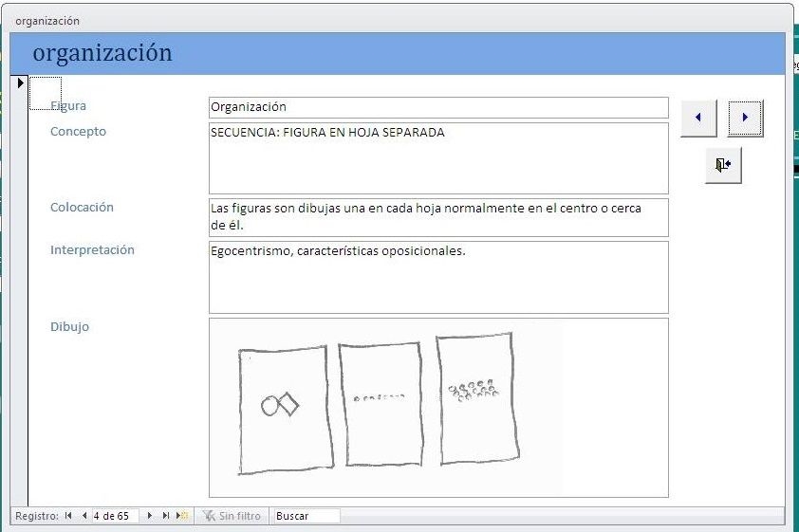Click the Sin filtro filter indicator
This screenshot has height=532, width=799.
[232, 516]
